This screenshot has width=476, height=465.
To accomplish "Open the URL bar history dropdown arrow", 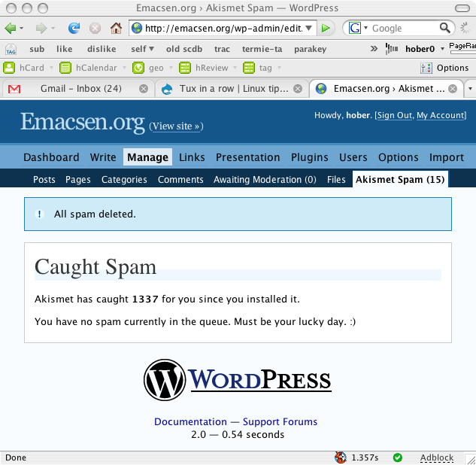I will 309,28.
